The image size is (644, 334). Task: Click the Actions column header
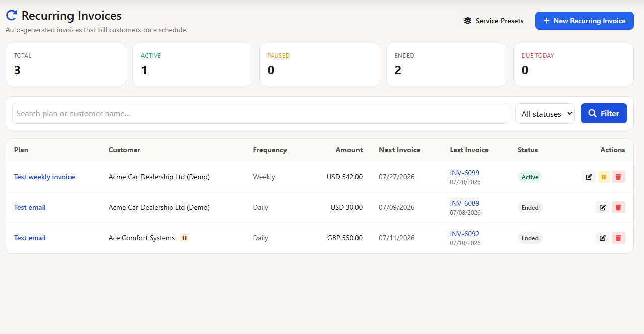click(x=613, y=150)
